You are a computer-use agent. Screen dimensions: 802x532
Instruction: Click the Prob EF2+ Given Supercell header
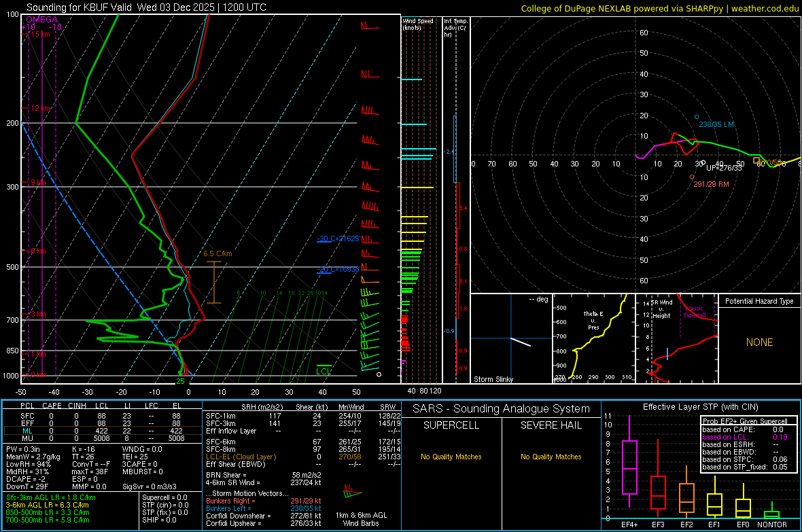[x=745, y=421]
